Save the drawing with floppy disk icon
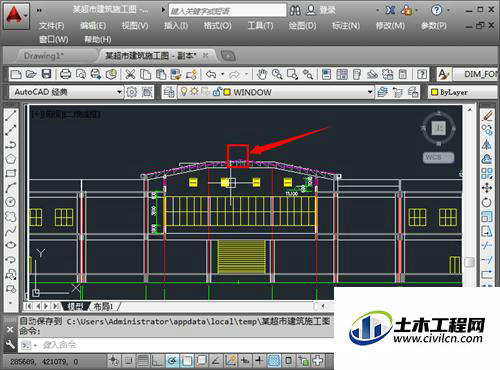Image resolution: width=500 pixels, height=370 pixels. (46, 74)
